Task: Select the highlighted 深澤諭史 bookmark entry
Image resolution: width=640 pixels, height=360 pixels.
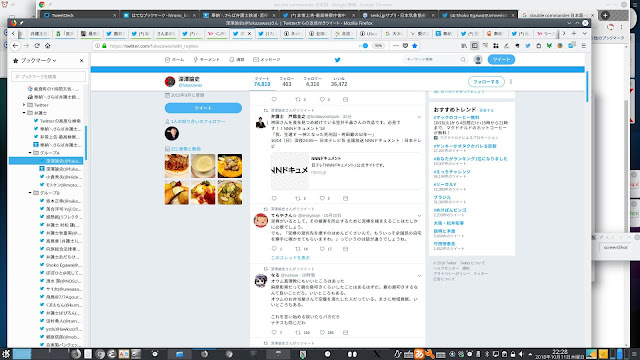Action: coord(46,161)
